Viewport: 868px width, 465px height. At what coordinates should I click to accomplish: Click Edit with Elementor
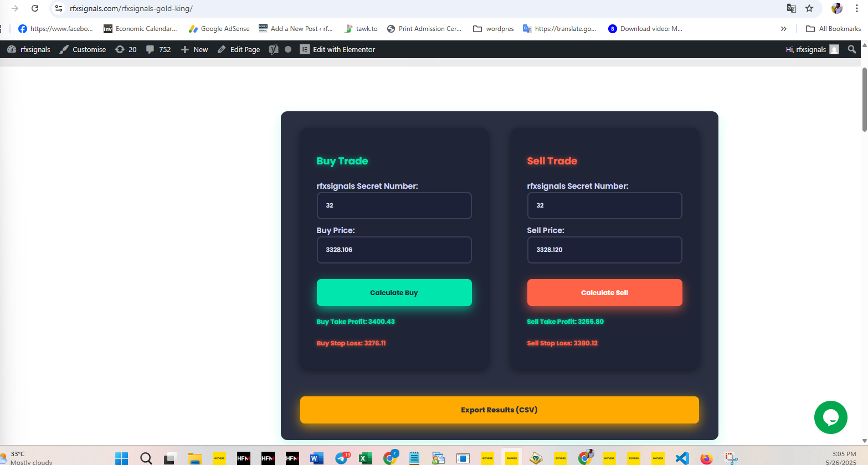[337, 49]
